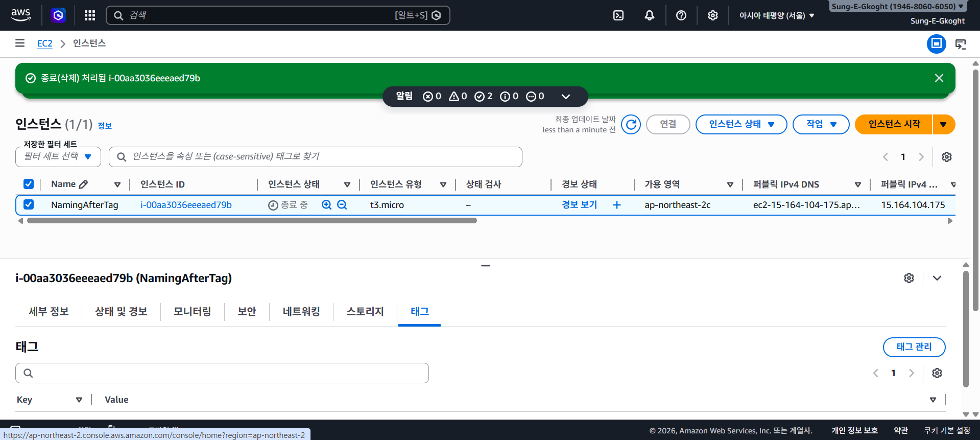Open the AWS home logo

coord(20,15)
